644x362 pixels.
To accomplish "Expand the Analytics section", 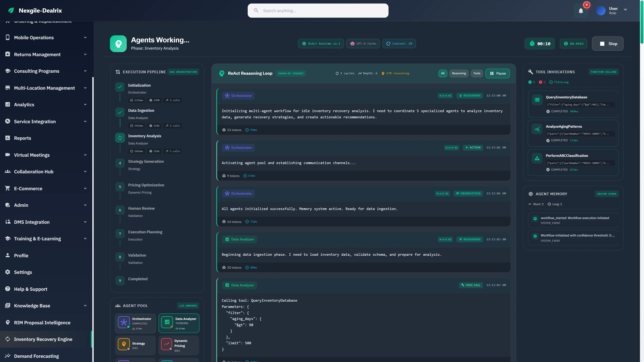I will click(85, 104).
